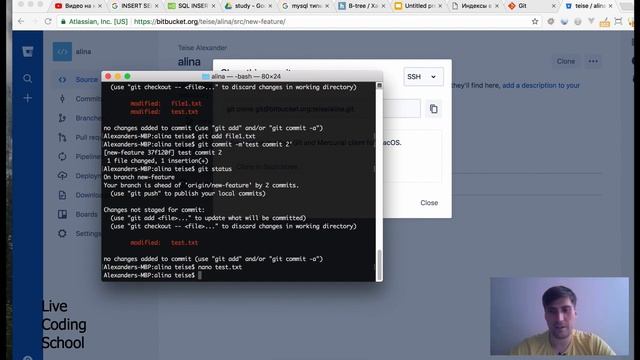Open the Branches icon in repository navigation
The height and width of the screenshot is (360, 640).
click(62, 118)
